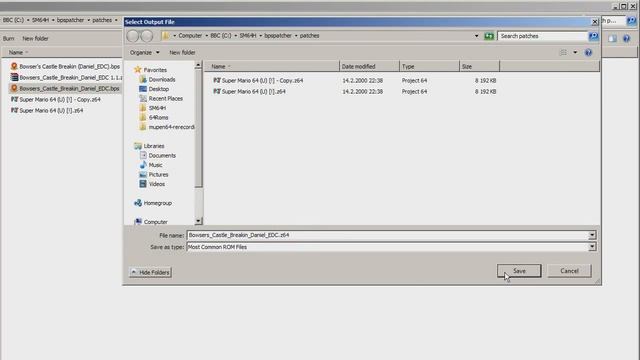
Task: Expand the address bar history dropdown
Action: pos(476,36)
